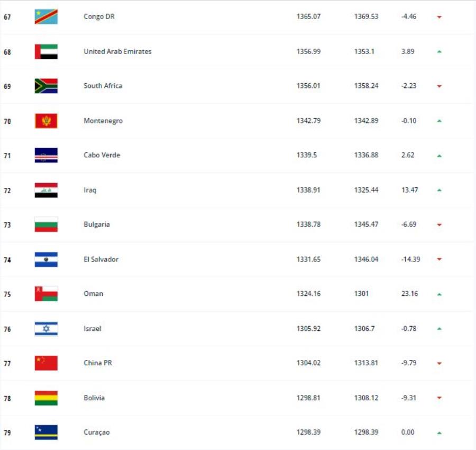Click the red down arrow for Congo DR
Screen dimensions: 476x450
click(440, 17)
